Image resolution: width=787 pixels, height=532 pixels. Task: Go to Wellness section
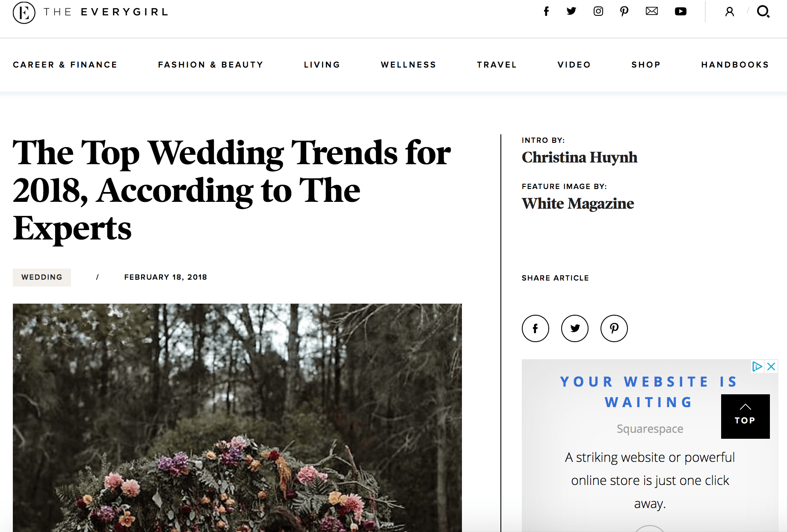(408, 65)
